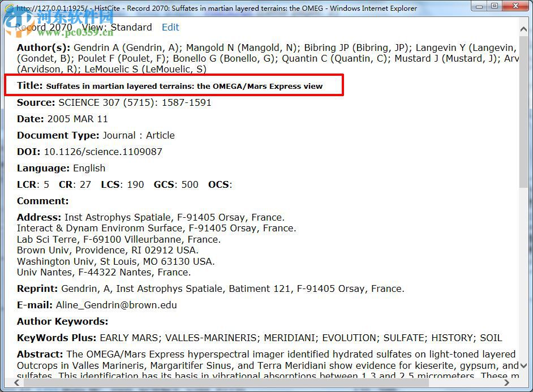Image resolution: width=533 pixels, height=392 pixels.
Task: Click the language value 'English'
Action: pyautogui.click(x=89, y=168)
